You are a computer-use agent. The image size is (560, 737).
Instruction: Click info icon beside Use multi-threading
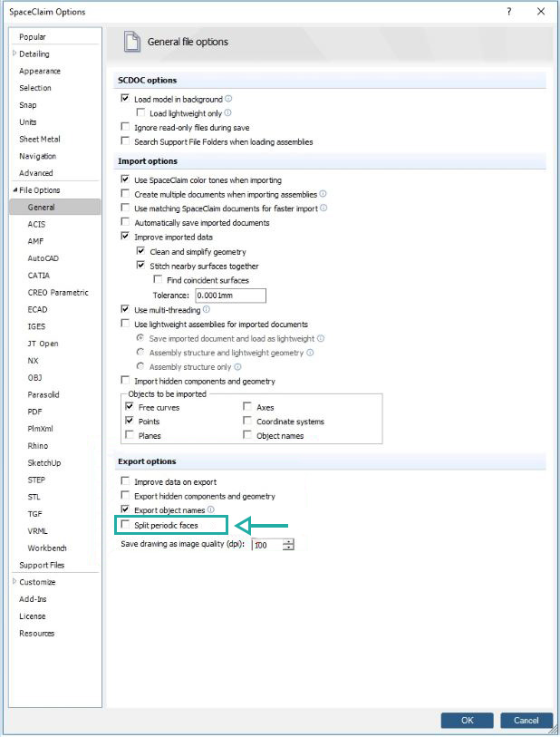[207, 309]
